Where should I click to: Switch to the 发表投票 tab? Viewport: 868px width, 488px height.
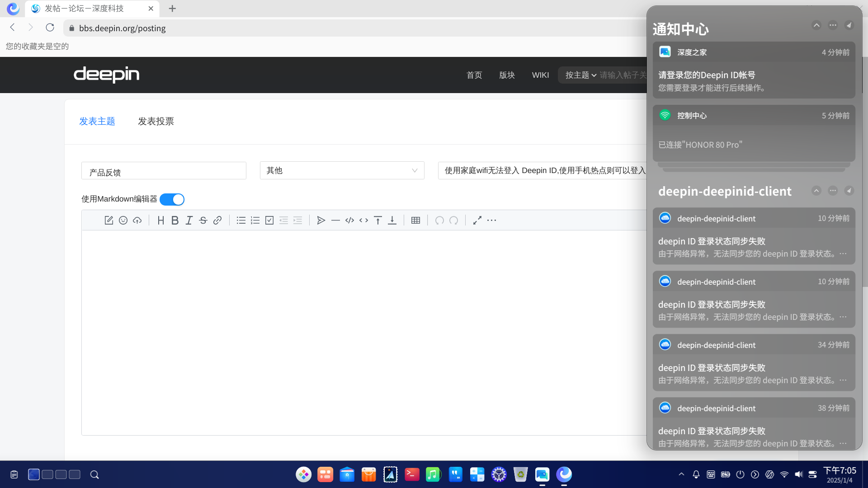(156, 121)
